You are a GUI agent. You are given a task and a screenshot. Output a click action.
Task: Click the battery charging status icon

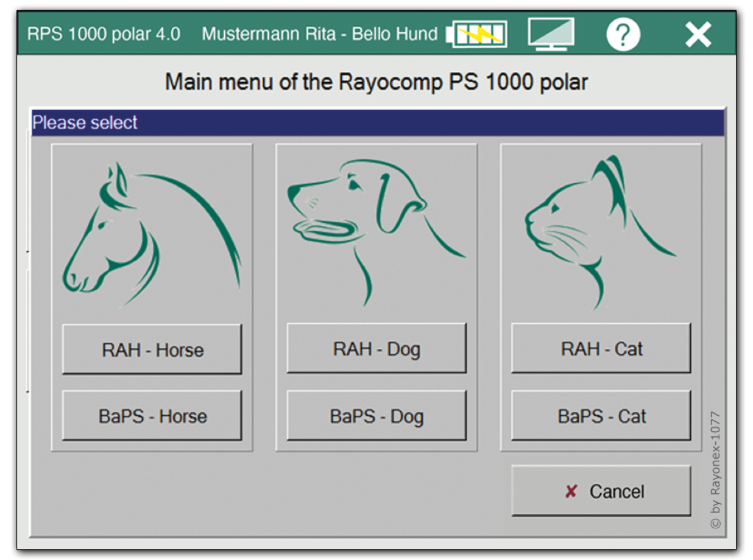click(x=477, y=34)
